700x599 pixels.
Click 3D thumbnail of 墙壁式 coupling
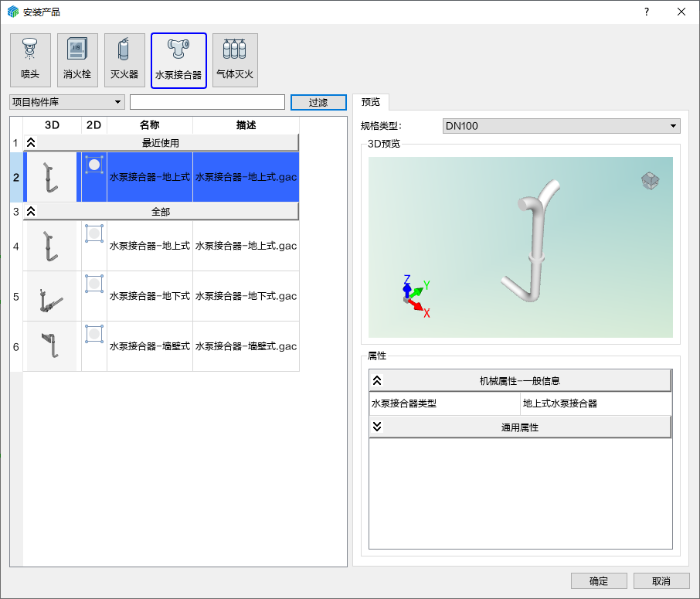point(52,346)
